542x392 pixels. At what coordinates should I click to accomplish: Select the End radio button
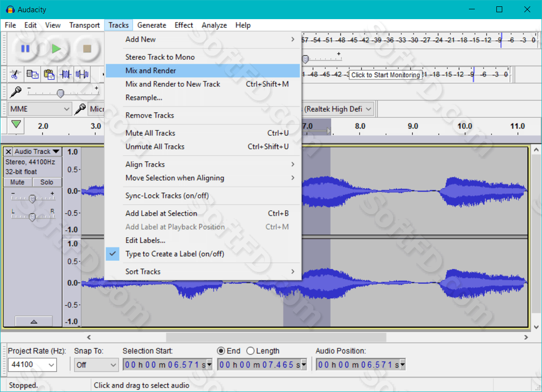[221, 351]
